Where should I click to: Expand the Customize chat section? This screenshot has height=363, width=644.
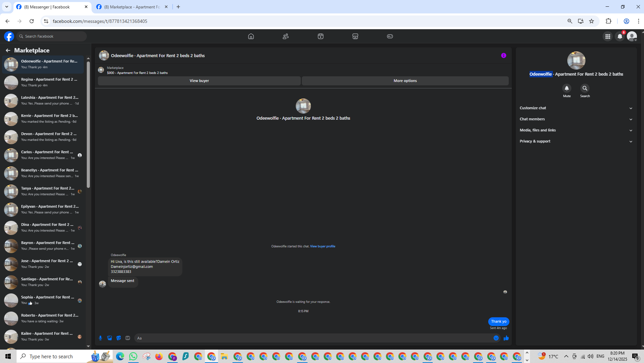(x=576, y=108)
